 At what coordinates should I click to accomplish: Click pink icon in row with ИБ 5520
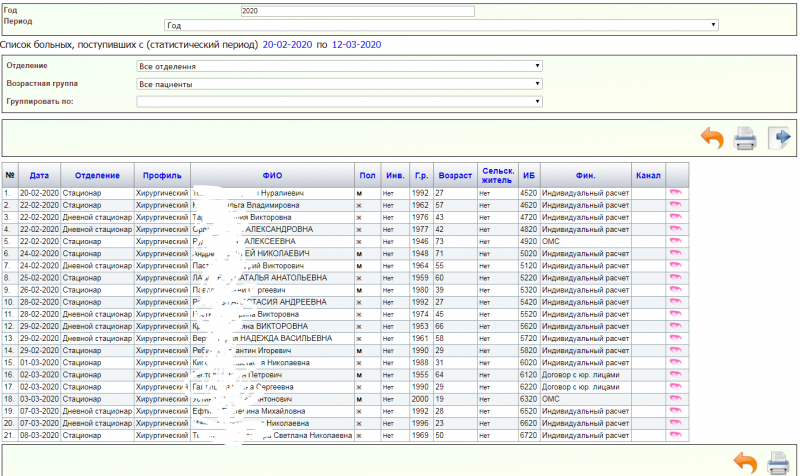676,314
